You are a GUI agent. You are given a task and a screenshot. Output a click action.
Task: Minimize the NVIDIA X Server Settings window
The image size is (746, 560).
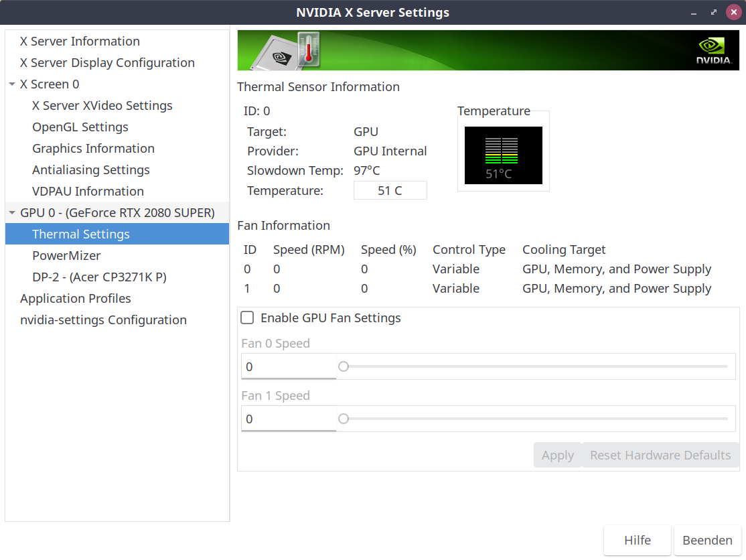click(x=694, y=13)
